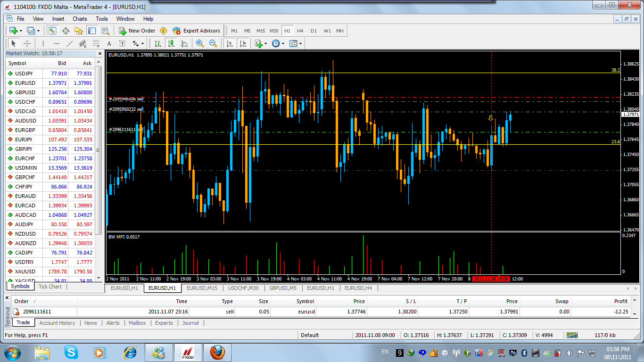644x362 pixels.
Task: Click the Default profile in status bar
Action: point(310,335)
